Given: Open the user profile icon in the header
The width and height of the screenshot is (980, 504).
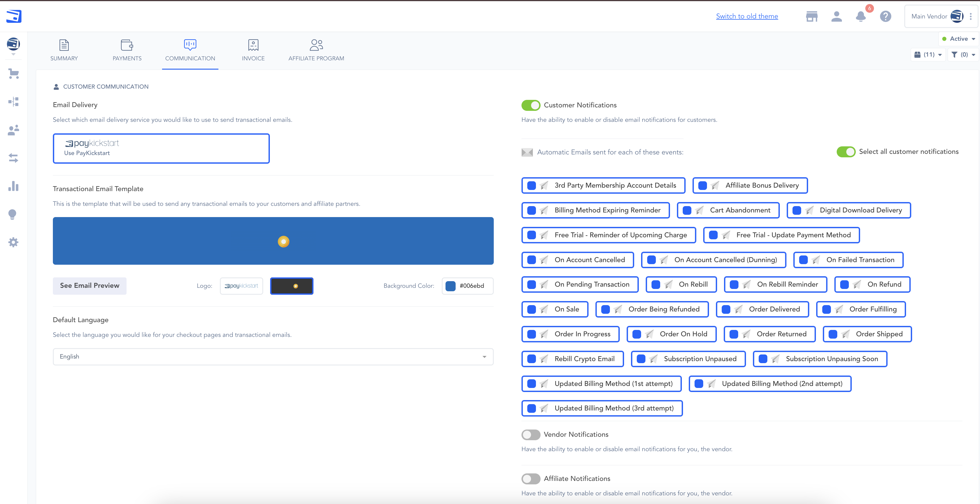Looking at the screenshot, I should point(836,16).
